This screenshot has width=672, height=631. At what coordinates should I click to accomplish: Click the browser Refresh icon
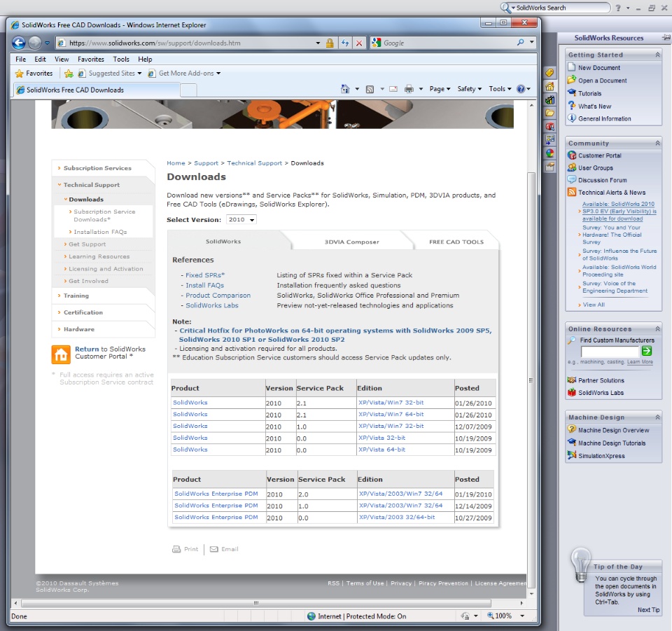point(345,43)
